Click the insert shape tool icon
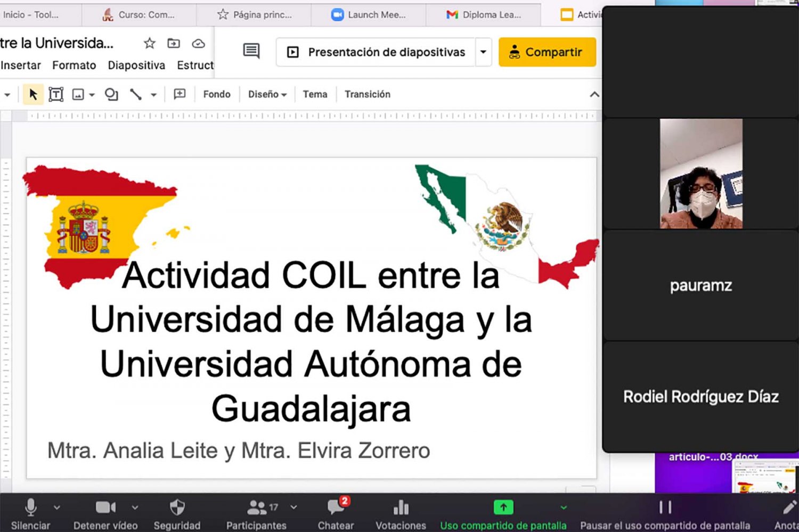Viewport: 799px width, 532px height. [x=111, y=94]
